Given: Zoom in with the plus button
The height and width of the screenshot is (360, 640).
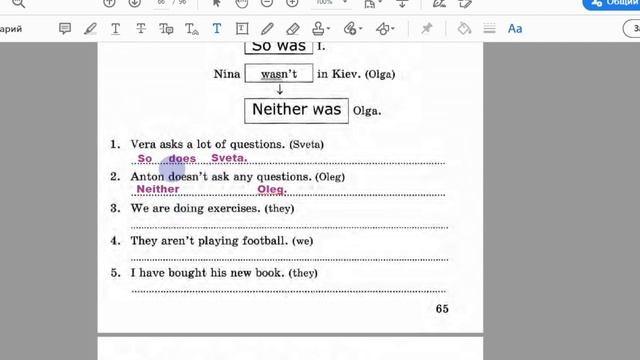Looking at the screenshot, I should (292, 3).
